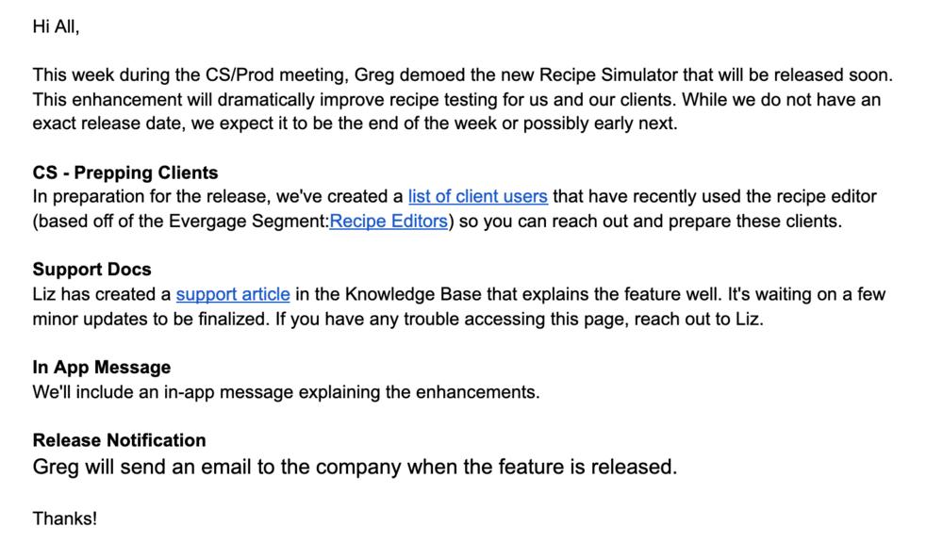Click the "CS - Prepping Clients" heading
The image size is (943, 560).
pyautogui.click(x=125, y=173)
